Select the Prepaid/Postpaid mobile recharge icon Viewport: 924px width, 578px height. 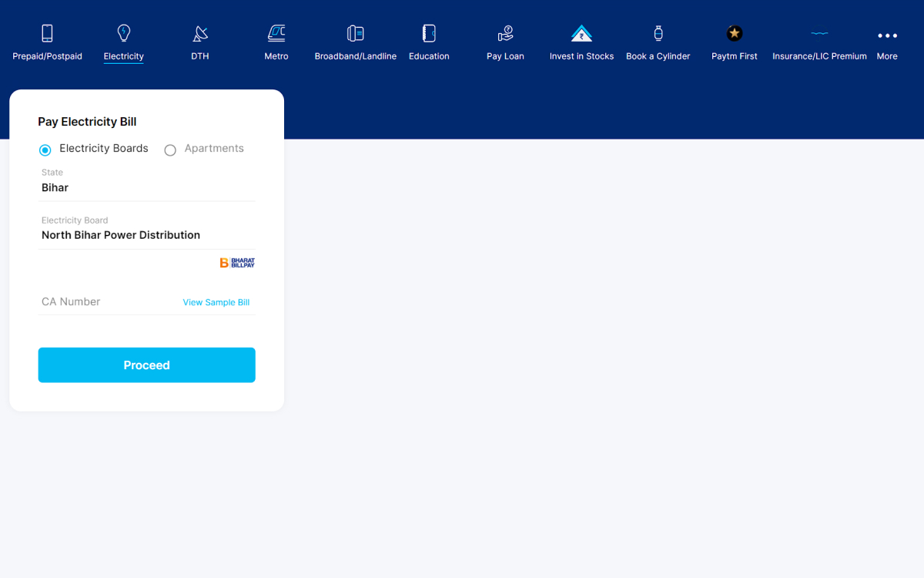(46, 35)
